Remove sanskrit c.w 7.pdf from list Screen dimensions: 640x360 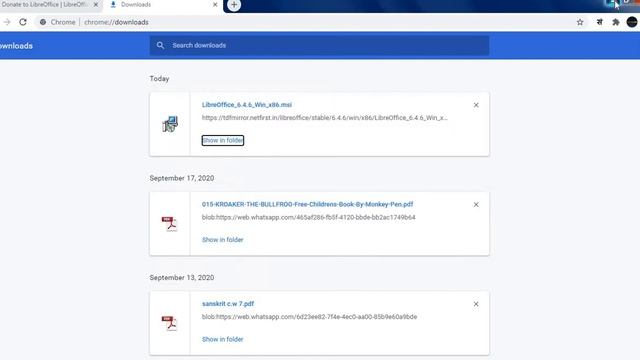point(476,304)
